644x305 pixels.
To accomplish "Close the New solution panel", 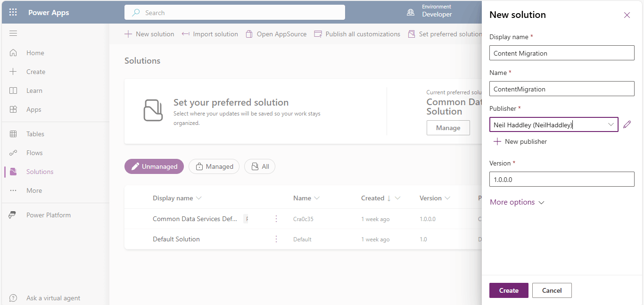I will [627, 15].
